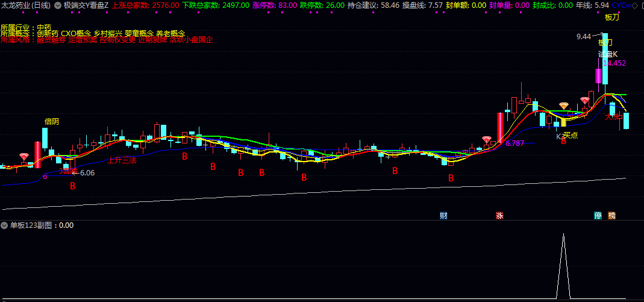644x302 pixels.
Task: Click the diamond icon after CYC∞ label
Action: 634,5
